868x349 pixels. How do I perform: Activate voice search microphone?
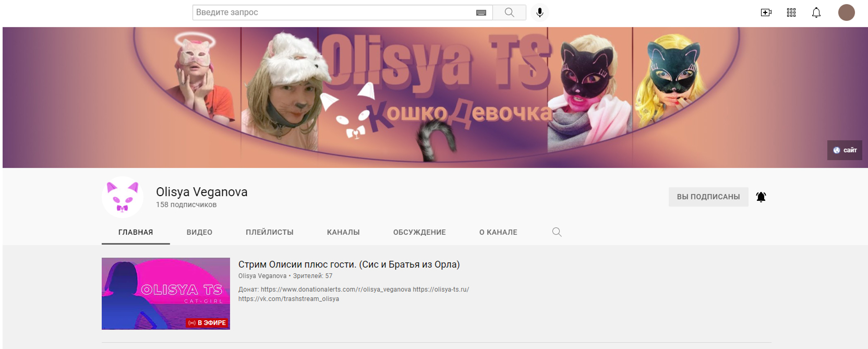(x=540, y=13)
